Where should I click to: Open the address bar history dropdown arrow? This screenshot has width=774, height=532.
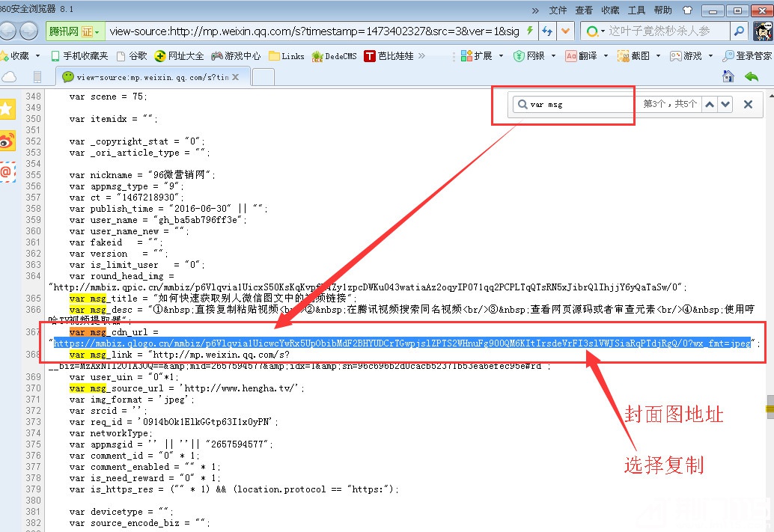pos(565,31)
